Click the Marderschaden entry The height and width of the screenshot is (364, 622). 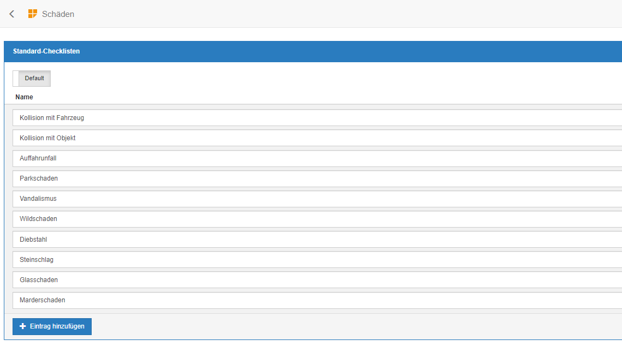point(316,300)
